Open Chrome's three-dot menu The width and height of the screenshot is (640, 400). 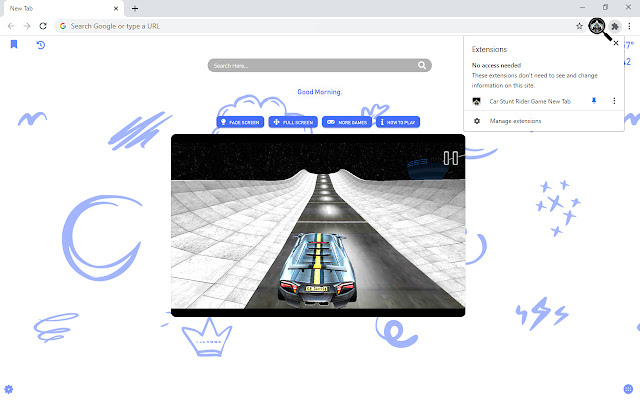pyautogui.click(x=630, y=25)
